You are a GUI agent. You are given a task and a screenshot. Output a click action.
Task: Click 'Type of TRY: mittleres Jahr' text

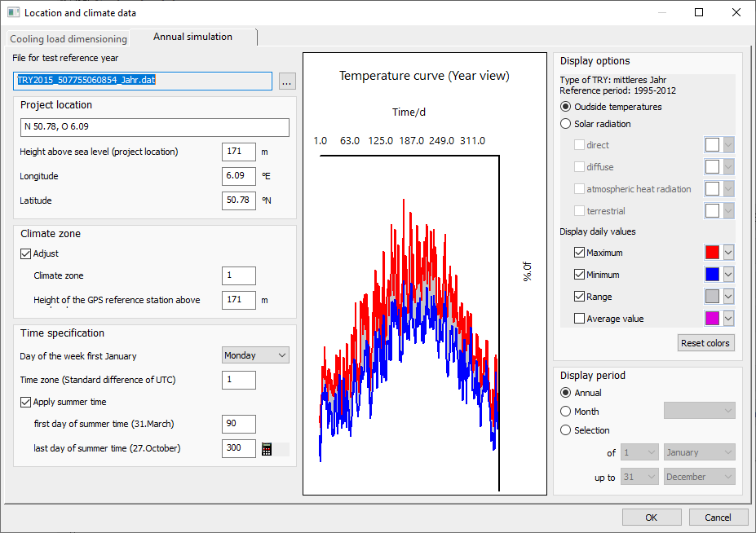pos(612,80)
